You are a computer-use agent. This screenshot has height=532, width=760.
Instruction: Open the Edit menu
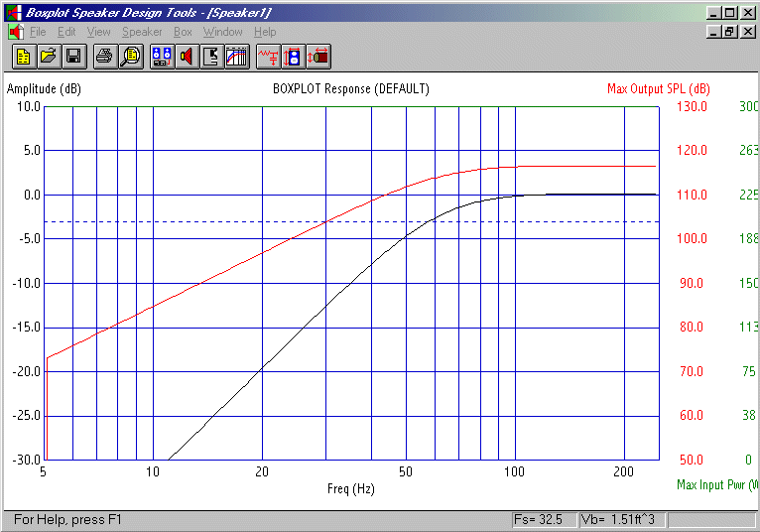(x=66, y=32)
